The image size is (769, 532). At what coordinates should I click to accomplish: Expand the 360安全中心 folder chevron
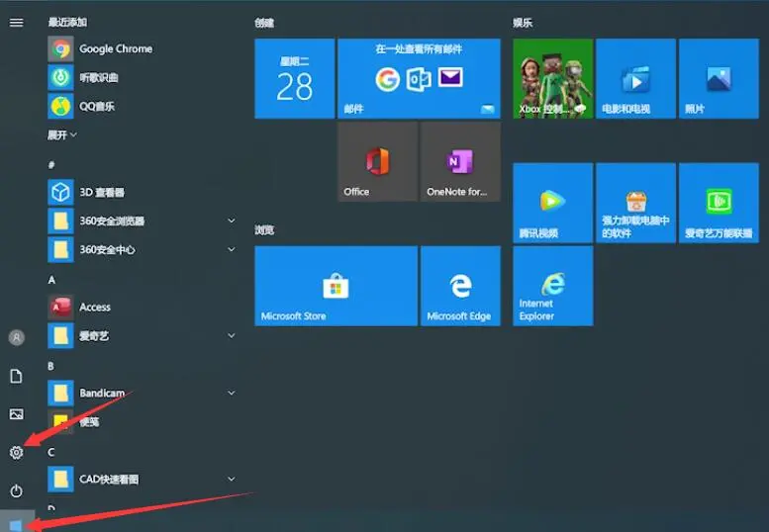tap(232, 249)
